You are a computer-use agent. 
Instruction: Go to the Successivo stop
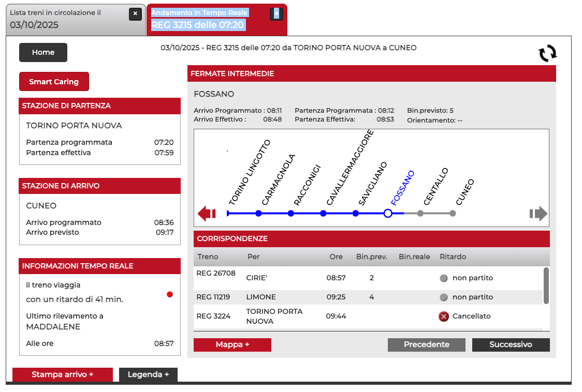click(511, 345)
